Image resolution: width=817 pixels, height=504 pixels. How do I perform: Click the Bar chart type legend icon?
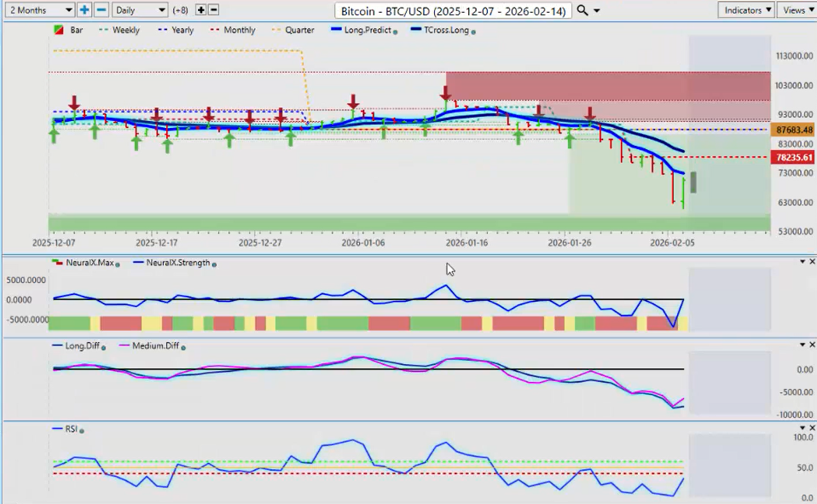click(x=58, y=30)
